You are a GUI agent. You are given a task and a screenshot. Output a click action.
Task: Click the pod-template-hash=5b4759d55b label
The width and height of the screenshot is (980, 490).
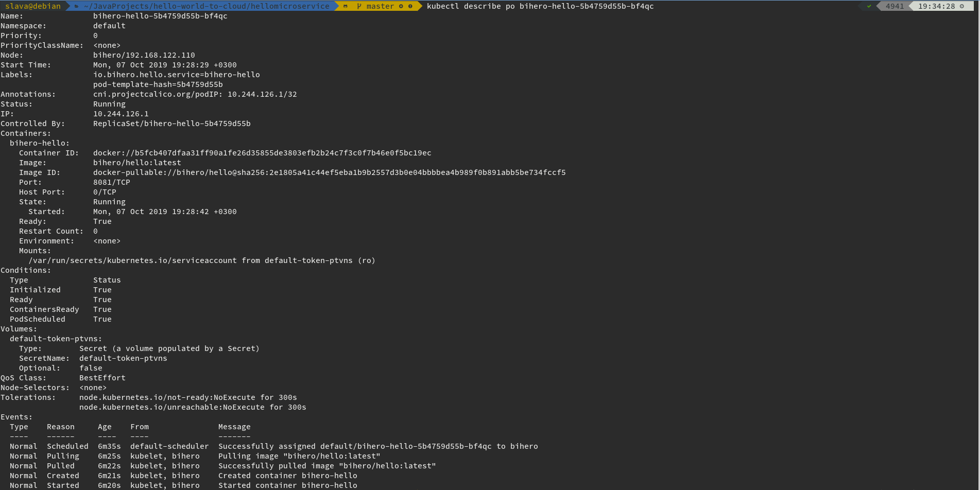click(x=158, y=84)
